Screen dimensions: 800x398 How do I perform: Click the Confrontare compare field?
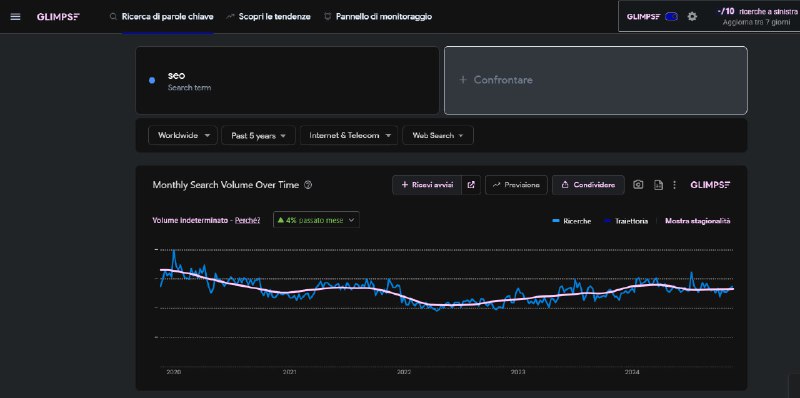tap(595, 80)
